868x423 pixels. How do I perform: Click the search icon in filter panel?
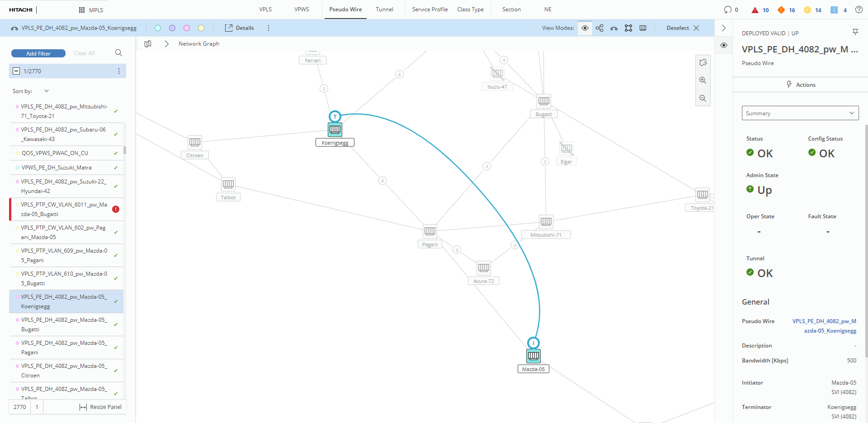pyautogui.click(x=118, y=53)
